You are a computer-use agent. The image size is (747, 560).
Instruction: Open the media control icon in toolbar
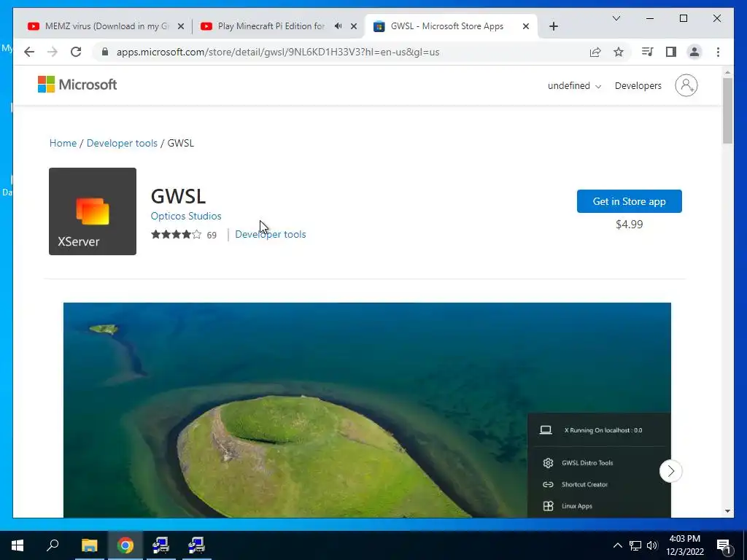pyautogui.click(x=648, y=52)
